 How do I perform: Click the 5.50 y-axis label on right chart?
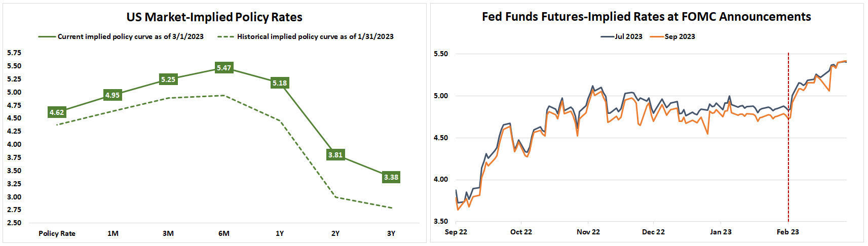point(441,54)
